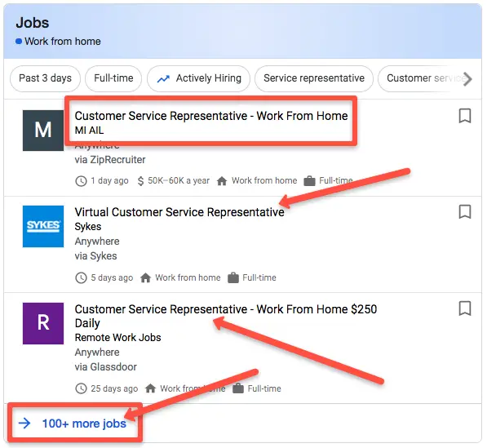Click 'Anywhere' location under Sykes
This screenshot has height=448, width=487.
click(97, 241)
